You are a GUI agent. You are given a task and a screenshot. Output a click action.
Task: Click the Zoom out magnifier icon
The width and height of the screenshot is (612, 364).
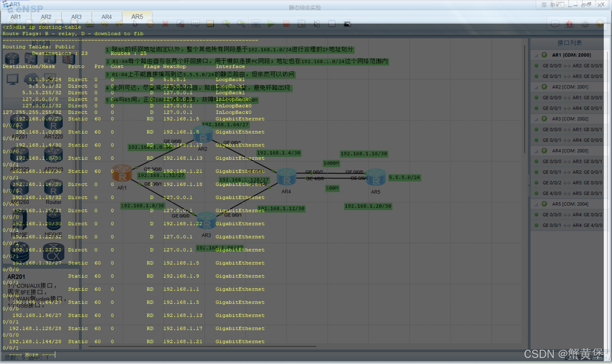pyautogui.click(x=241, y=24)
